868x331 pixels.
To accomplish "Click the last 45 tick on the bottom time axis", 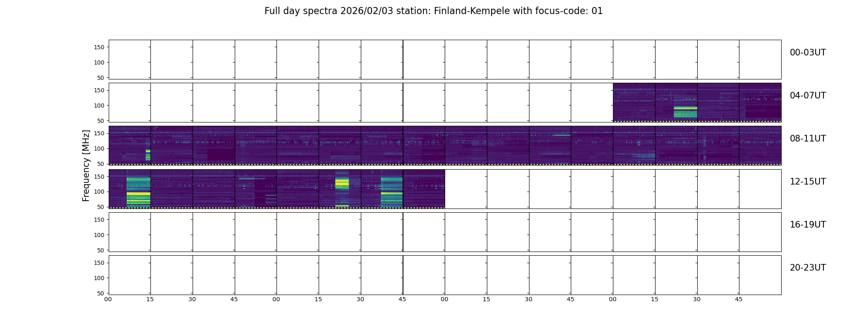I will pyautogui.click(x=739, y=299).
